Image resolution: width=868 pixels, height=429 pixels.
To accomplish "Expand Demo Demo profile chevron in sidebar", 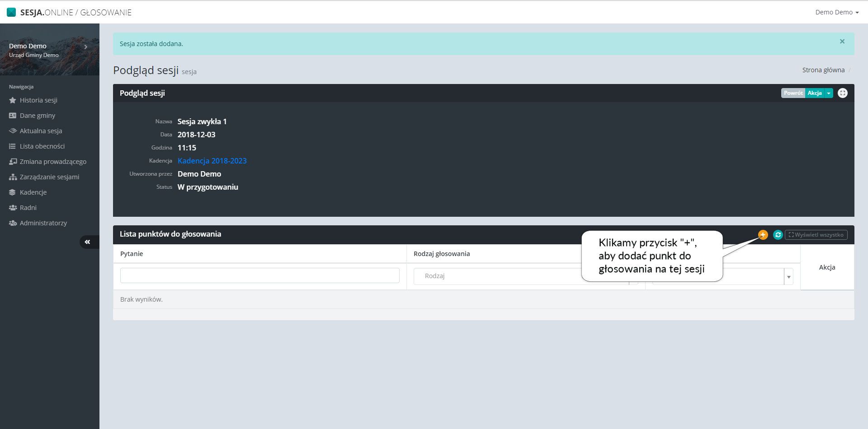I will pyautogui.click(x=85, y=47).
